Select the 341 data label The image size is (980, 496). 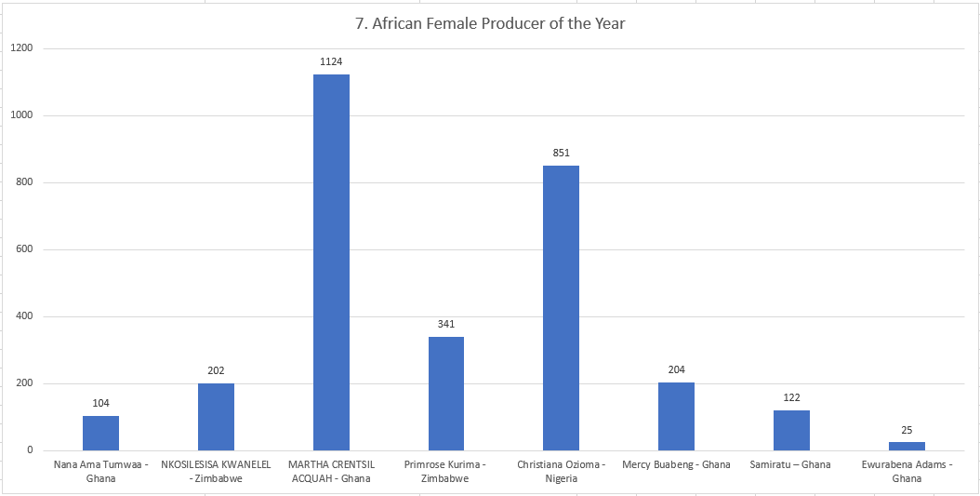point(446,324)
